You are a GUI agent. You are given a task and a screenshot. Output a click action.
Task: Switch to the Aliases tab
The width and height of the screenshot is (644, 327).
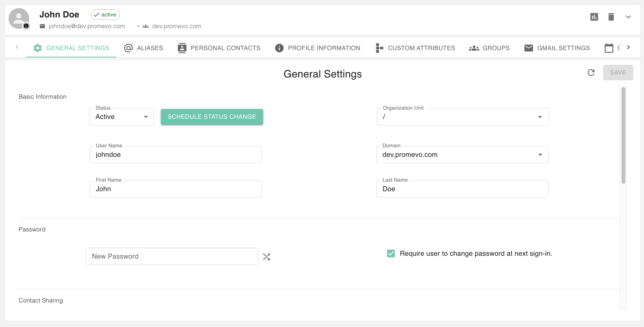point(144,48)
